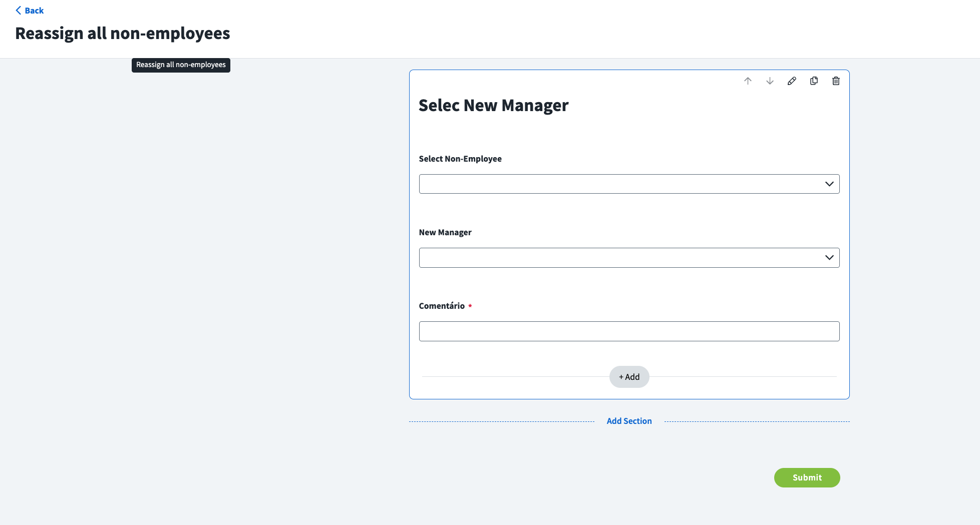Click the Back chevron arrow icon

click(19, 11)
